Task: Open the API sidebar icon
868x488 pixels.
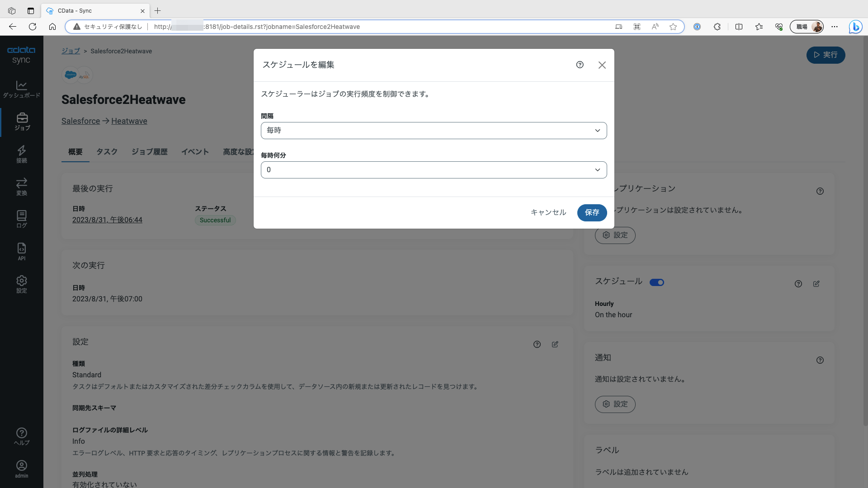Action: tap(22, 252)
